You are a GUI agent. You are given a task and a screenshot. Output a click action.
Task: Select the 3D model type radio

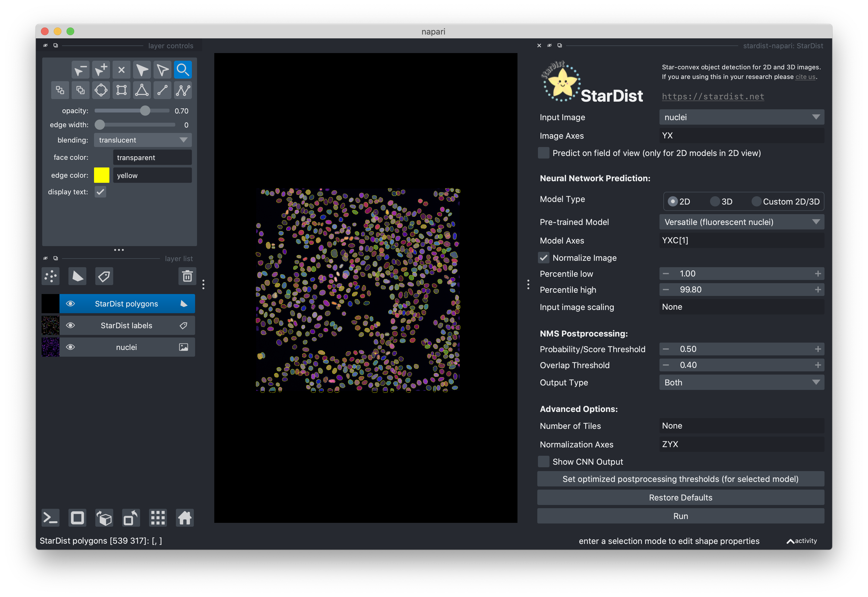(x=714, y=202)
